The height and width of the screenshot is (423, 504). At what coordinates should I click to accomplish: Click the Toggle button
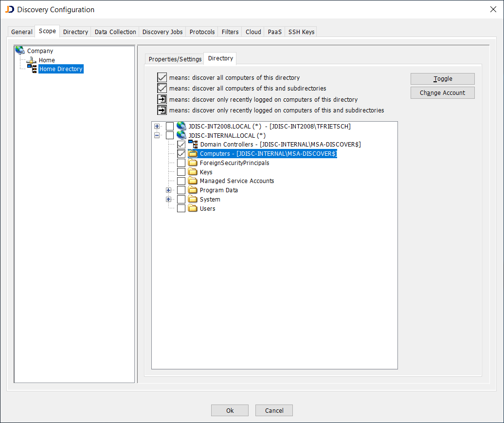pyautogui.click(x=442, y=78)
